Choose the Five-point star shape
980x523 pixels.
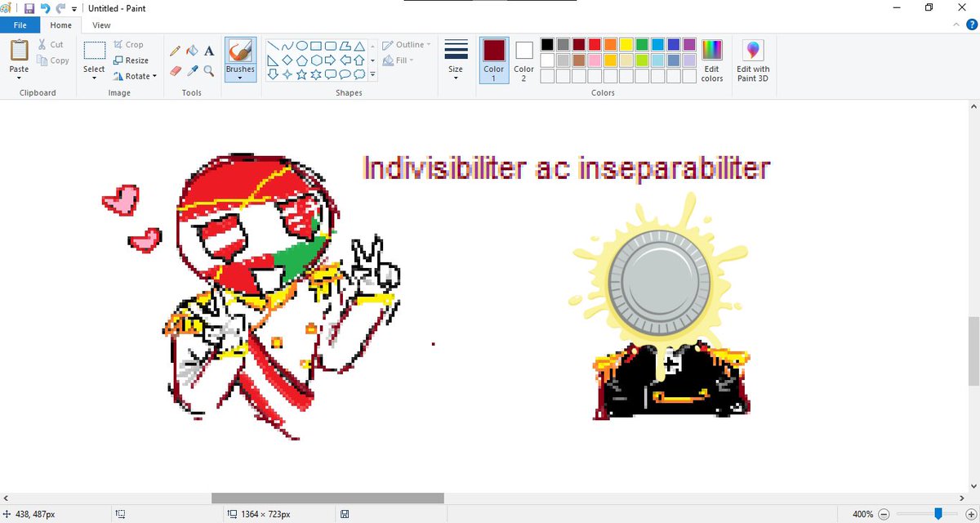tap(302, 74)
